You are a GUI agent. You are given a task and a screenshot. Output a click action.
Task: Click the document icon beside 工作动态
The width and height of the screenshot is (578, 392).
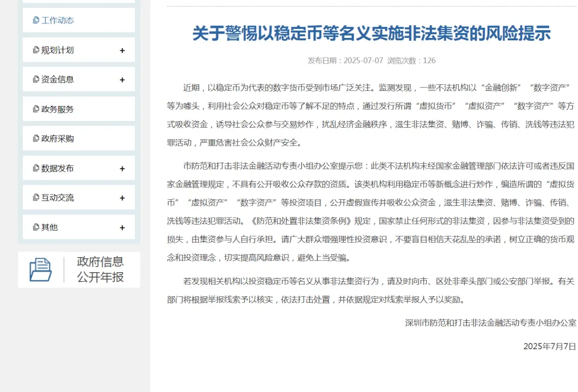36,20
